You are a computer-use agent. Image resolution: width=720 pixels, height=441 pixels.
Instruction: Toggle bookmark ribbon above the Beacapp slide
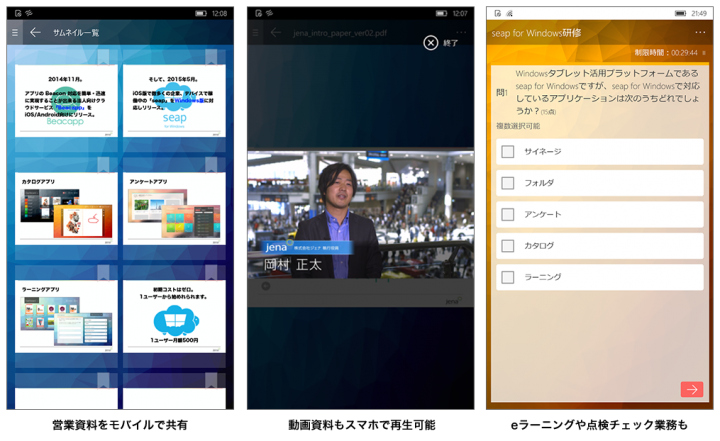(x=103, y=57)
